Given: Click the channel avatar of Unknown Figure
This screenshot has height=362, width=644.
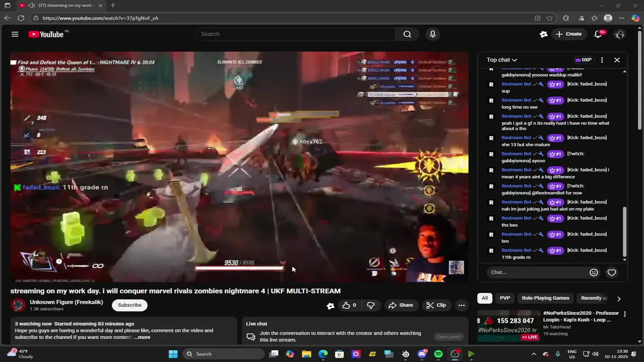Looking at the screenshot, I should pyautogui.click(x=19, y=305).
